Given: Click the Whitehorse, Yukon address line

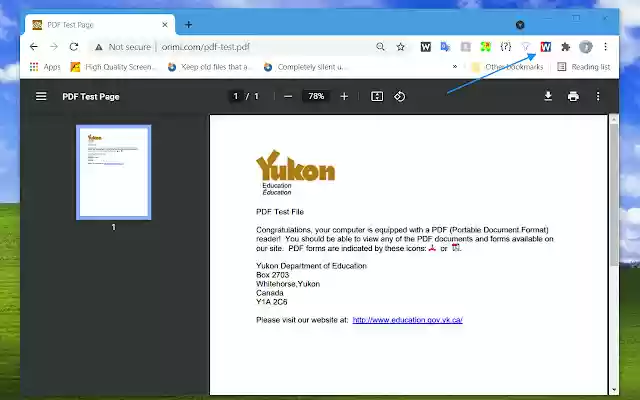Looking at the screenshot, I should pyautogui.click(x=288, y=284).
